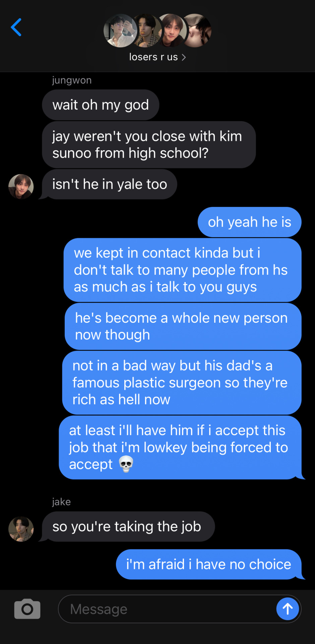
Task: Tap the third group member avatar in header
Action: tap(172, 31)
